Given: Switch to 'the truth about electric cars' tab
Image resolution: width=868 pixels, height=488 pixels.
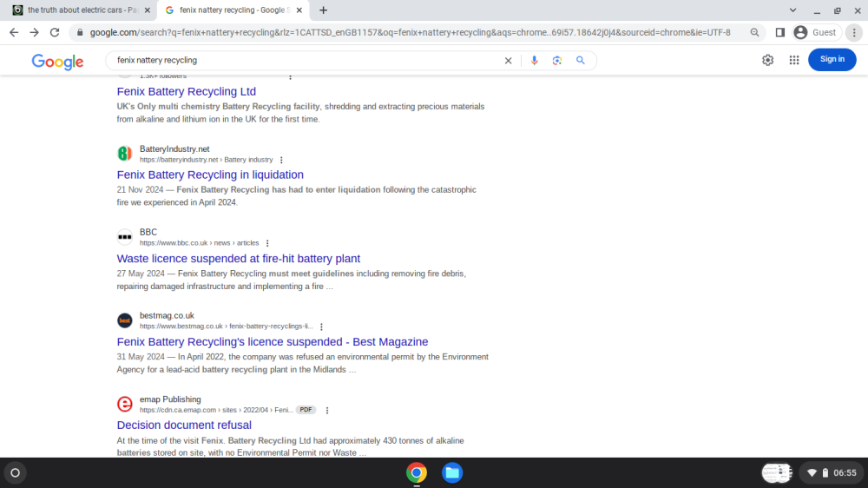Looking at the screenshot, I should point(82,10).
